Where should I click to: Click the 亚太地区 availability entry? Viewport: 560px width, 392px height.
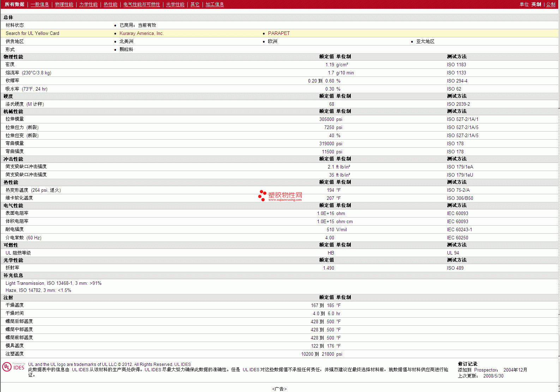pos(425,41)
